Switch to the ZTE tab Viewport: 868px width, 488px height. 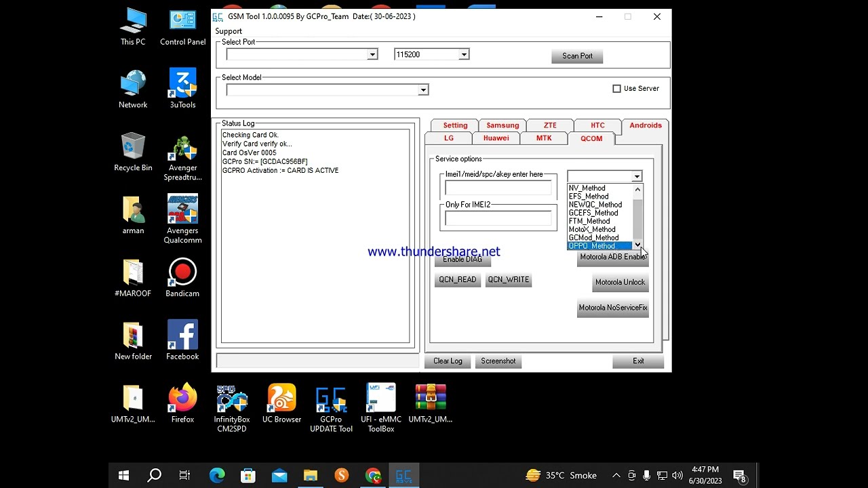[x=550, y=125]
